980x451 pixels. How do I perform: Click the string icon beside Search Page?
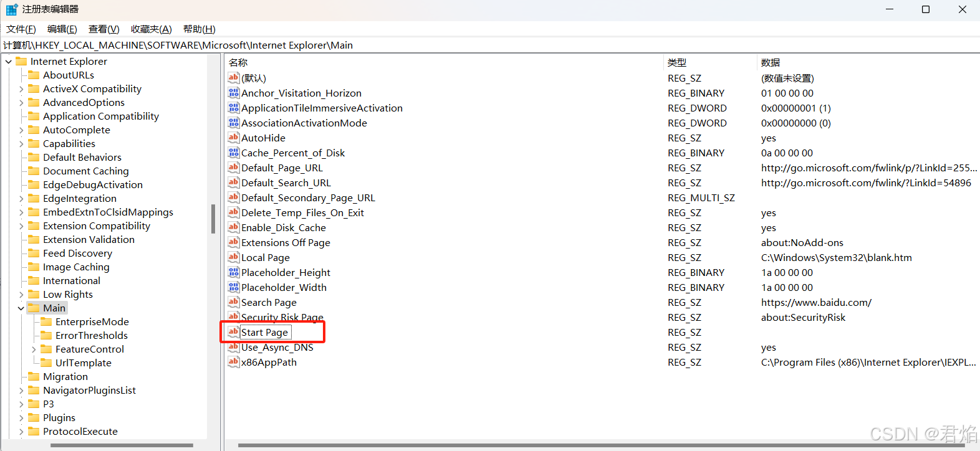(x=234, y=302)
